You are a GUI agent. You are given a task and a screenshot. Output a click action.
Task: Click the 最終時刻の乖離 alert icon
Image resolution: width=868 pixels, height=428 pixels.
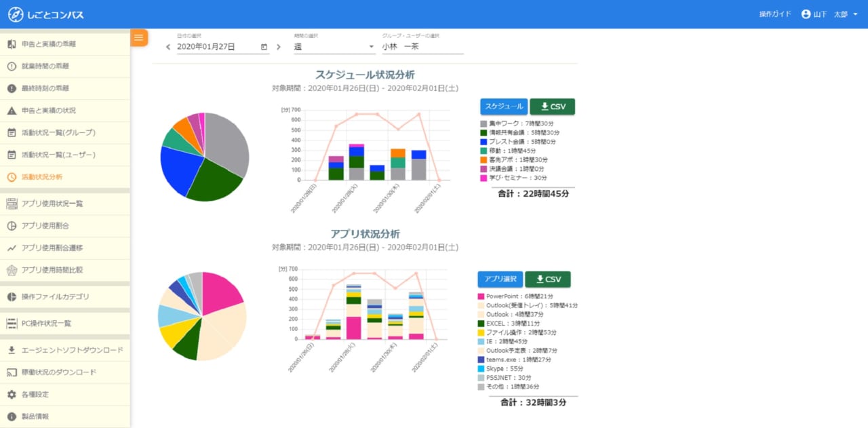tap(12, 88)
